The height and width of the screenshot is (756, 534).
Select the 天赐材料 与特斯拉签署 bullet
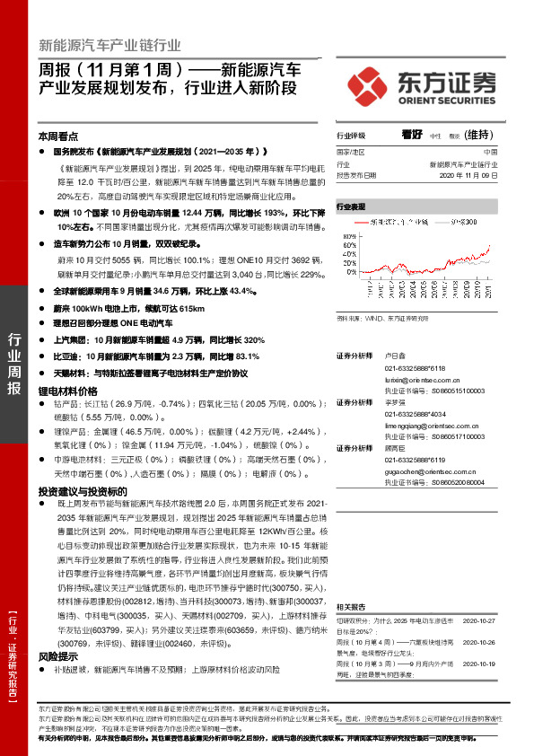pyautogui.click(x=151, y=374)
